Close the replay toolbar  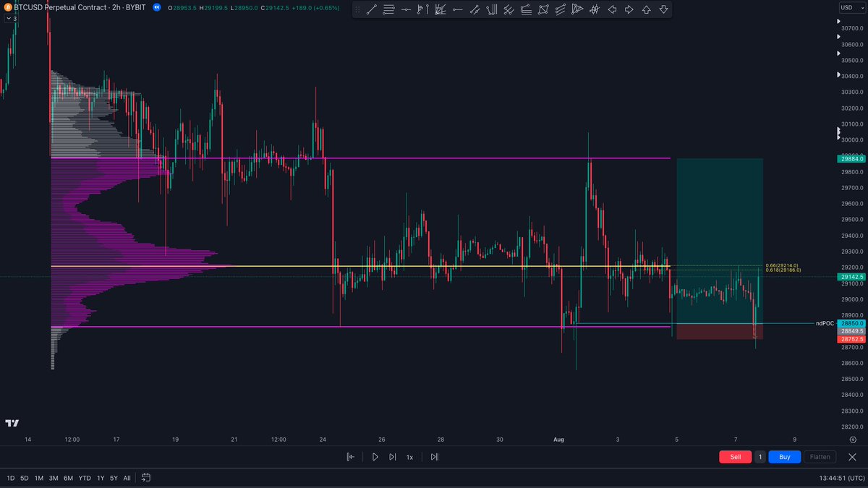click(852, 457)
